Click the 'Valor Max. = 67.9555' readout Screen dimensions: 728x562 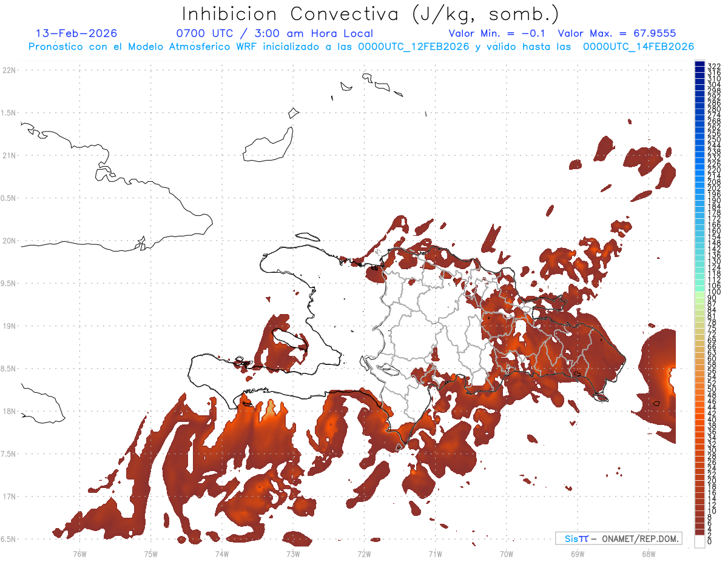617,33
